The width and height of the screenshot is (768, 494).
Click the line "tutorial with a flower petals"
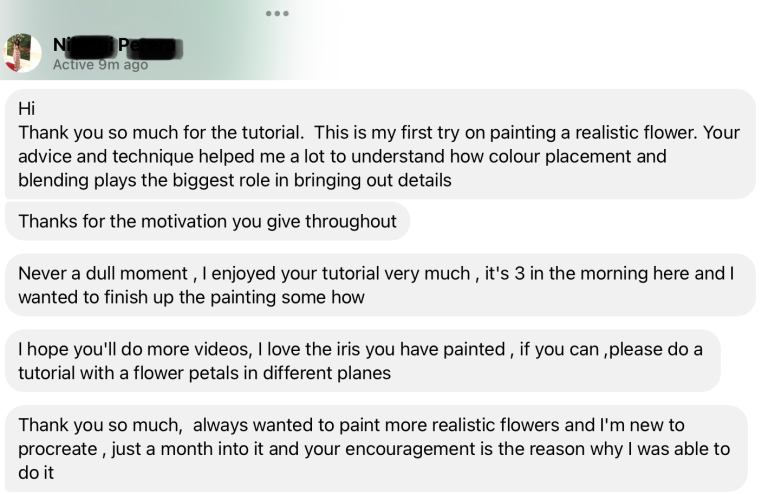pos(205,373)
